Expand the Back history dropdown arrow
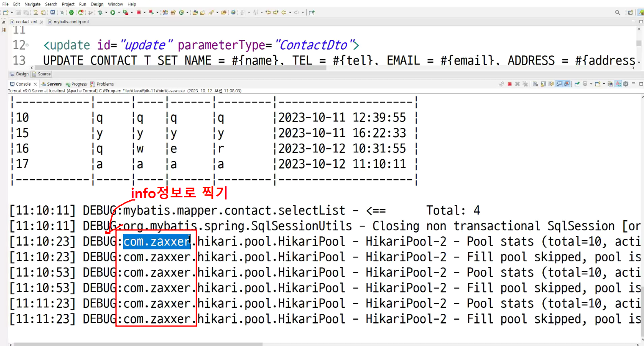This screenshot has height=346, width=644. tap(290, 12)
